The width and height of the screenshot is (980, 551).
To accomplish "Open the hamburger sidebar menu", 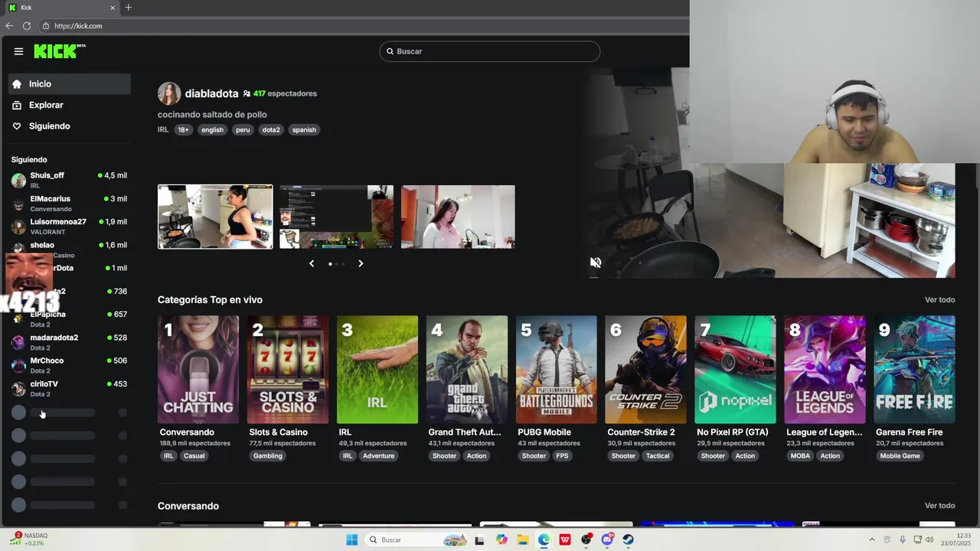I will (18, 51).
